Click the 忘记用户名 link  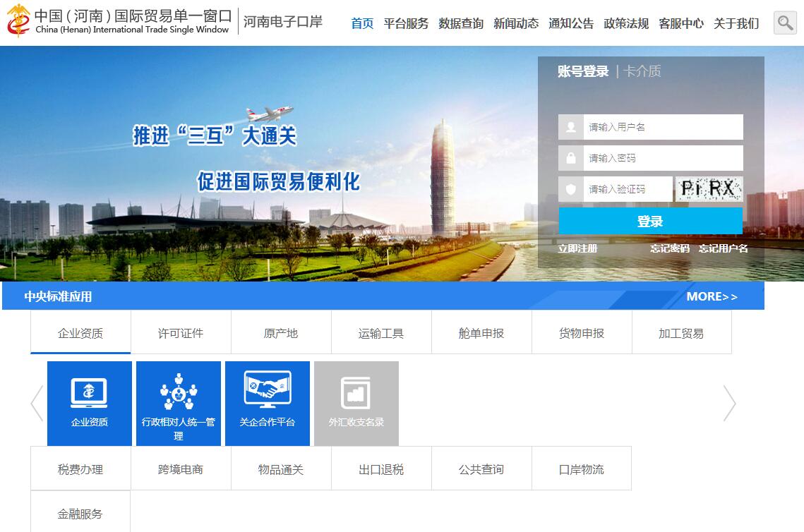click(723, 248)
